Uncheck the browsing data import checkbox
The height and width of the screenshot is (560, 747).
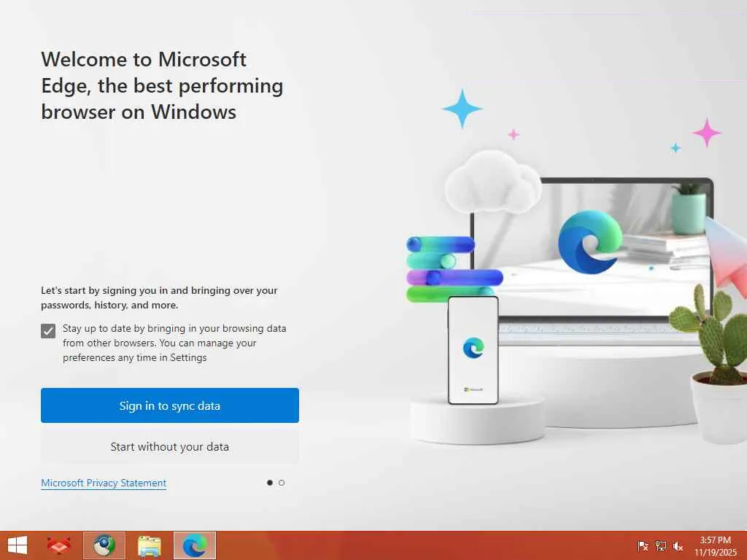coord(48,331)
